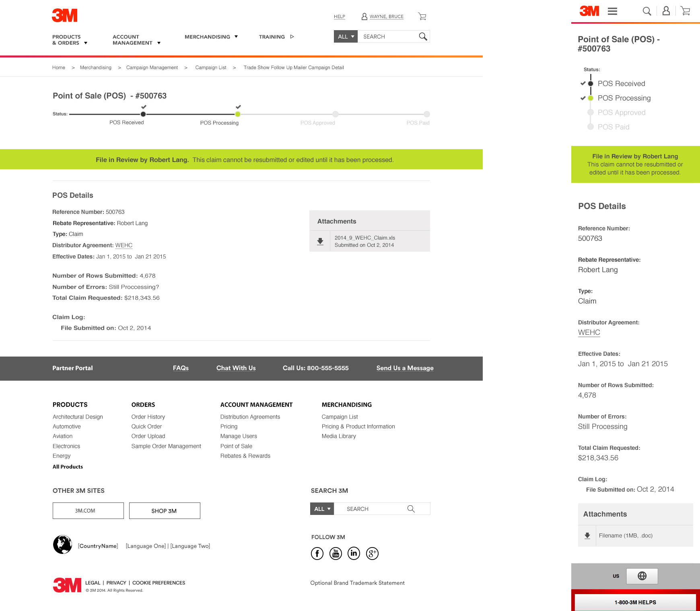Open the desktop shopping cart icon

click(x=422, y=16)
